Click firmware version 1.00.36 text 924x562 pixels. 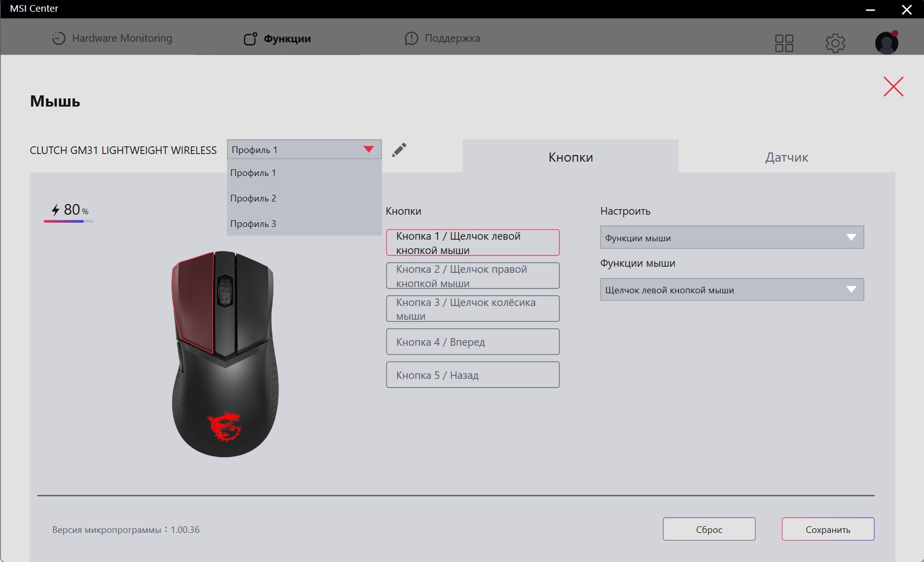[125, 530]
